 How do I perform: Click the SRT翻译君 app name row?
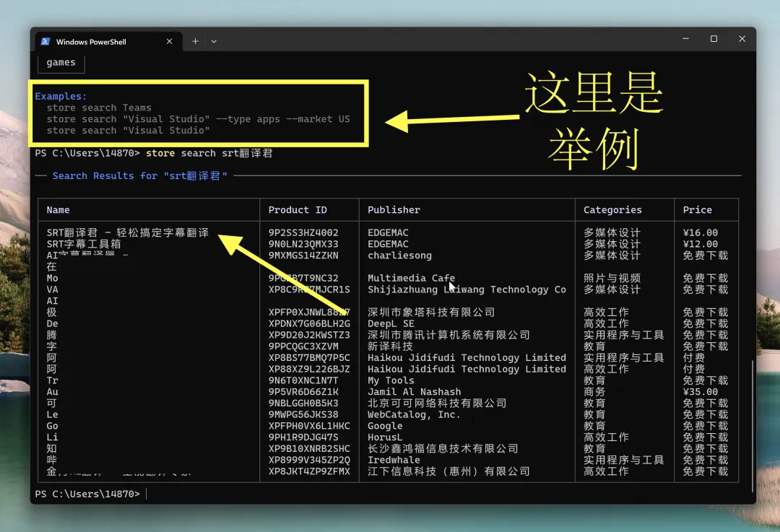tap(127, 232)
